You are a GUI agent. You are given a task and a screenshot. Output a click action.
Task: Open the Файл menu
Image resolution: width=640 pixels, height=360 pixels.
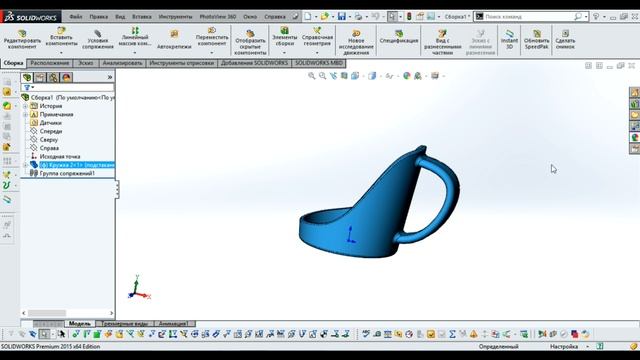pyautogui.click(x=76, y=17)
